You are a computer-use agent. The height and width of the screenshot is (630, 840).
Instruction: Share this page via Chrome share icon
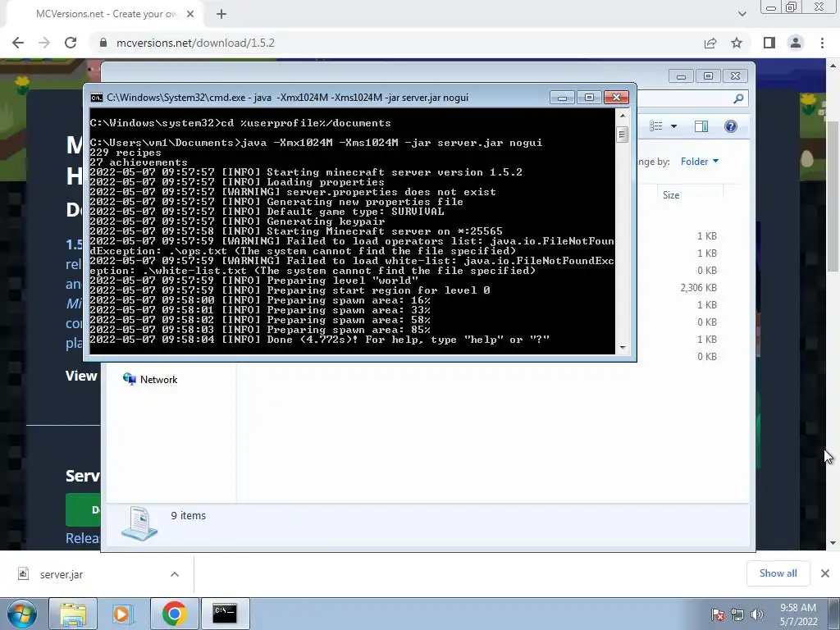point(710,43)
